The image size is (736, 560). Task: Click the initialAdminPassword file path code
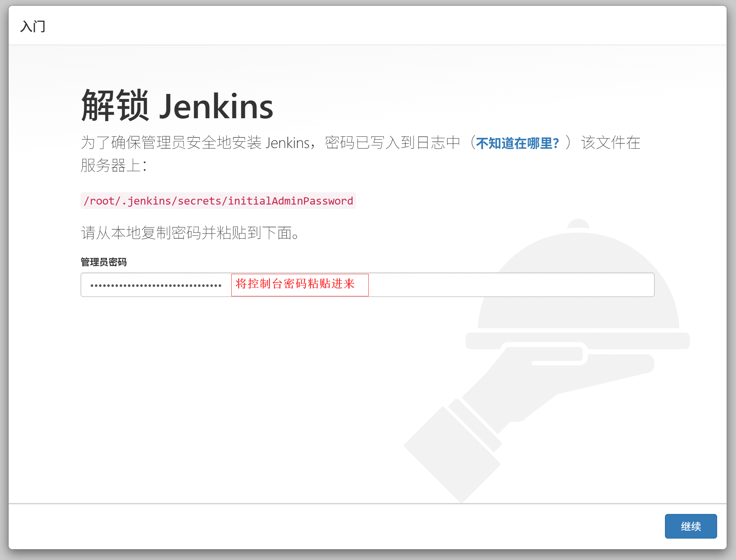218,201
